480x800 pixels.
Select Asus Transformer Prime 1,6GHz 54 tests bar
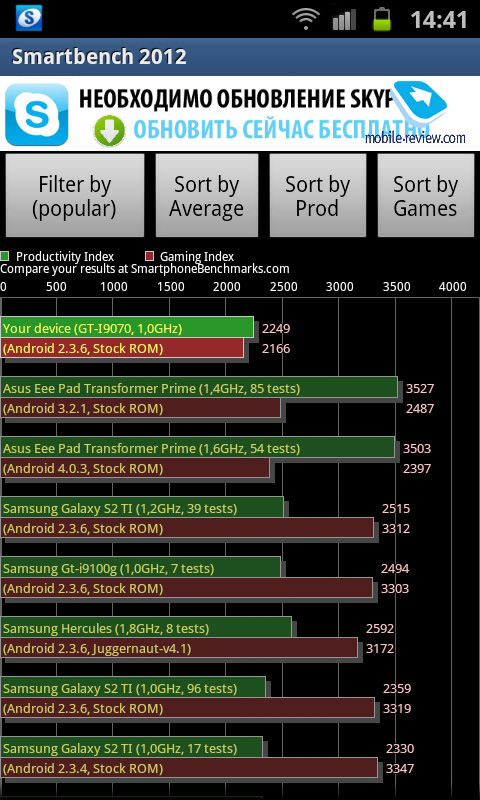tap(198, 448)
